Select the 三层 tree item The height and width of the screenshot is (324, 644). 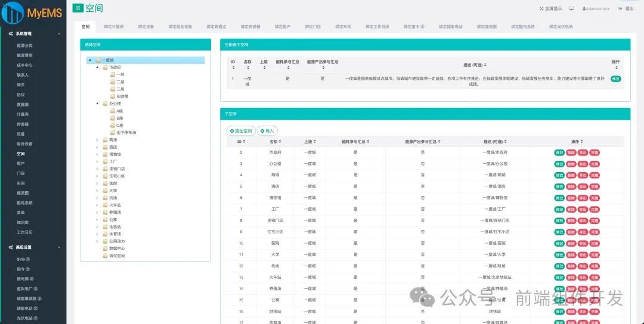pyautogui.click(x=120, y=89)
